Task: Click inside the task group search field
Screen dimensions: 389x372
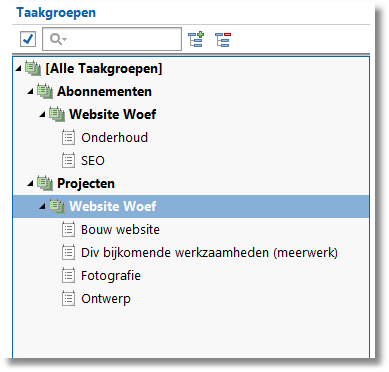Action: [112, 39]
